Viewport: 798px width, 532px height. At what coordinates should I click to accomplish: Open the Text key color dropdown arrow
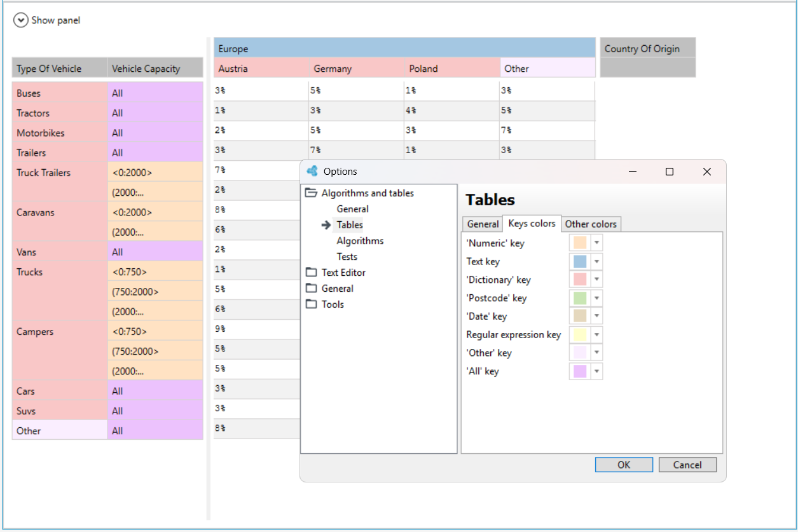(x=596, y=261)
